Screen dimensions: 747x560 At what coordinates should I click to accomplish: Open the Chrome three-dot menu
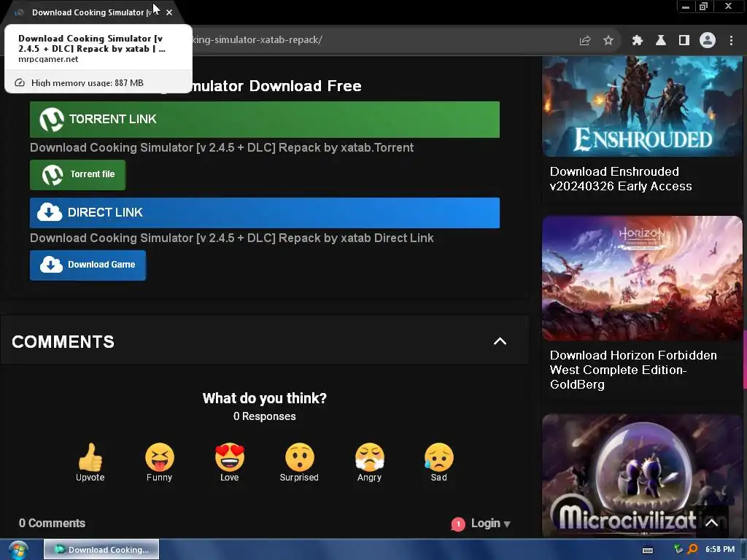[731, 41]
